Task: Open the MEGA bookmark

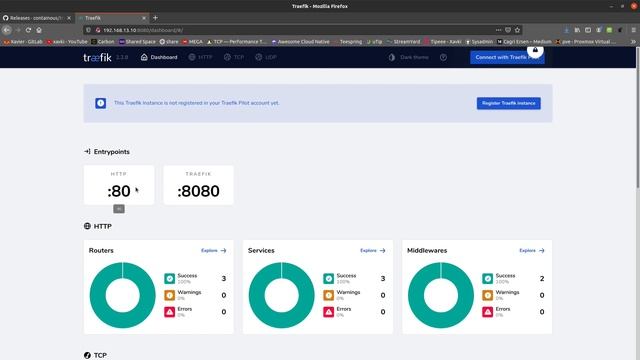Action: click(x=192, y=42)
